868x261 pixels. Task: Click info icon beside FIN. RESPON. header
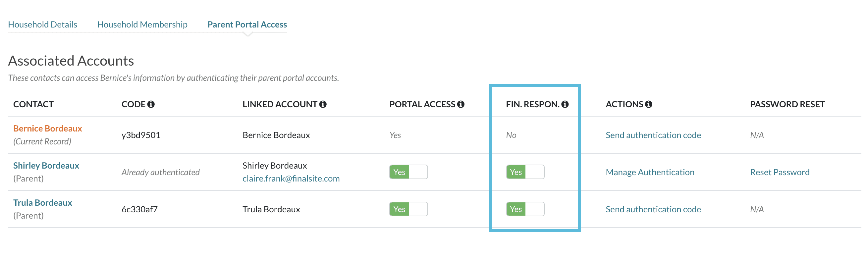tap(565, 104)
